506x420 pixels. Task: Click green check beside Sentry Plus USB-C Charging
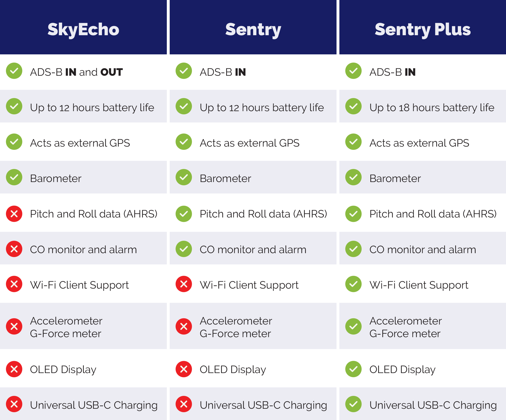354,404
